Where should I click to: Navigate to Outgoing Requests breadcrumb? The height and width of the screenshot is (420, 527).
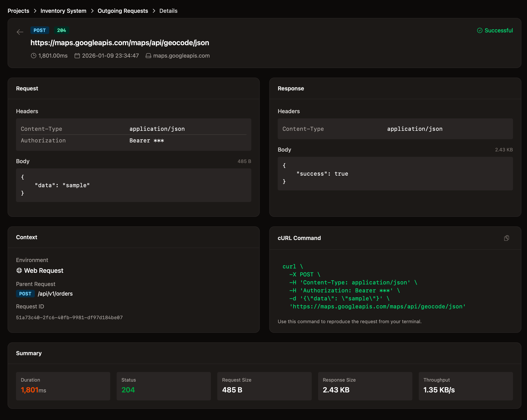point(123,11)
